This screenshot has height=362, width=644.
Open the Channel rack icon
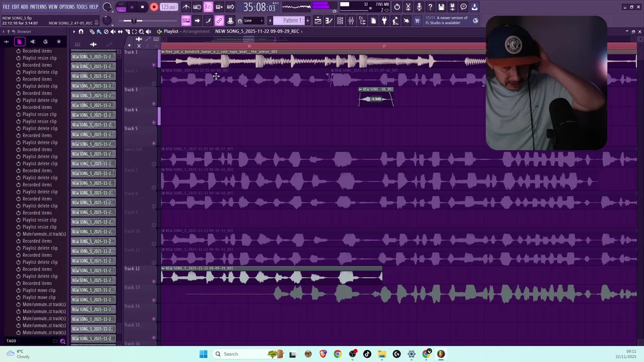tap(340, 21)
